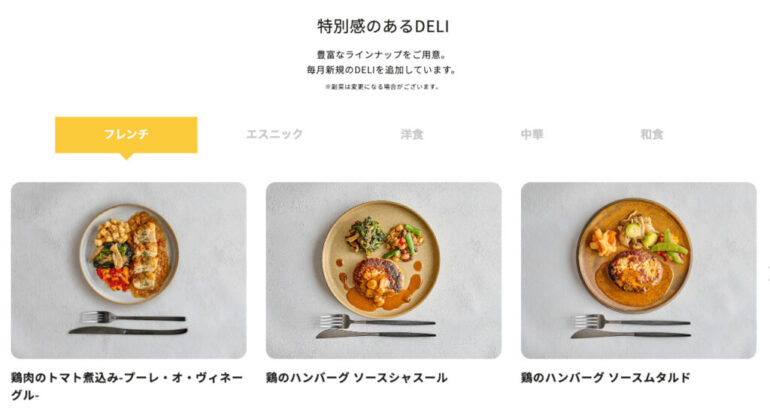Open the ソースムタルド hamburg steak photo
The image size is (770, 411).
(638, 270)
